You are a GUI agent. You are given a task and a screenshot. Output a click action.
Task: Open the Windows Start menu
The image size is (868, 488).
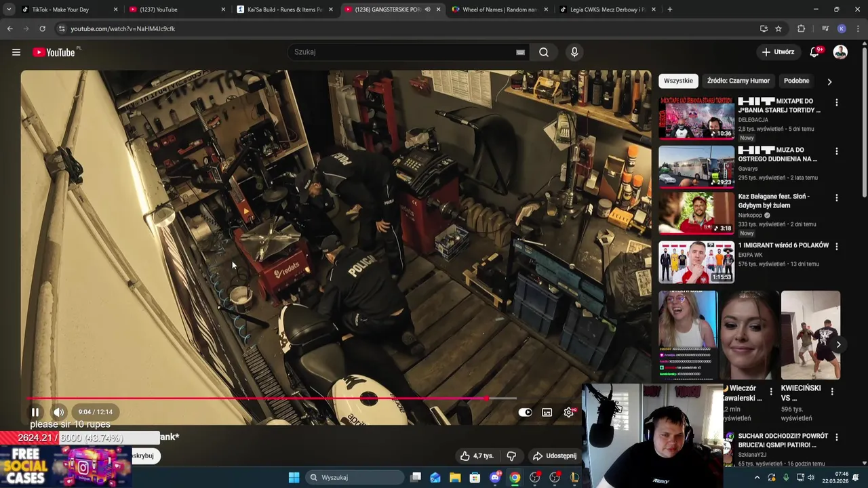(294, 477)
